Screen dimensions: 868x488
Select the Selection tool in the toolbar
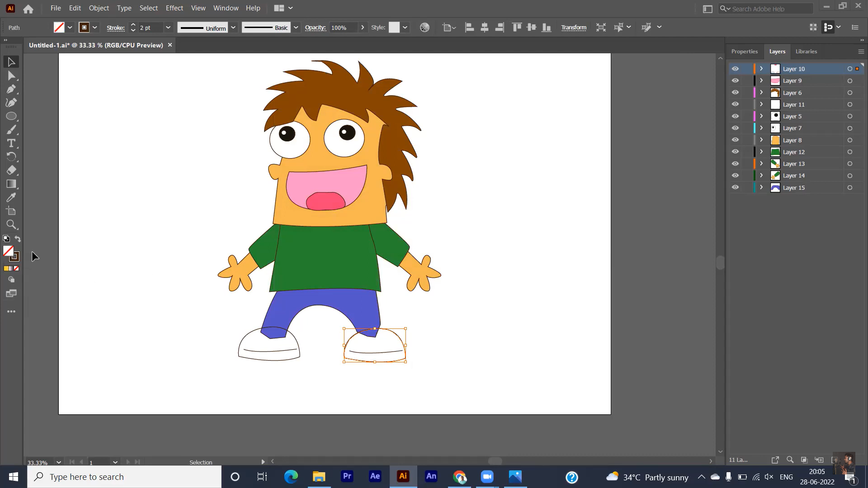tap(11, 62)
